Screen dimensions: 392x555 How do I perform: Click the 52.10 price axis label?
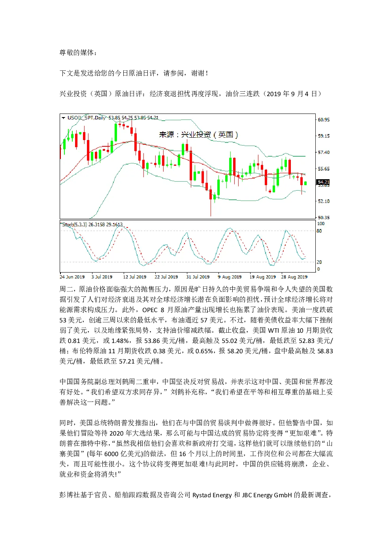[x=324, y=201]
